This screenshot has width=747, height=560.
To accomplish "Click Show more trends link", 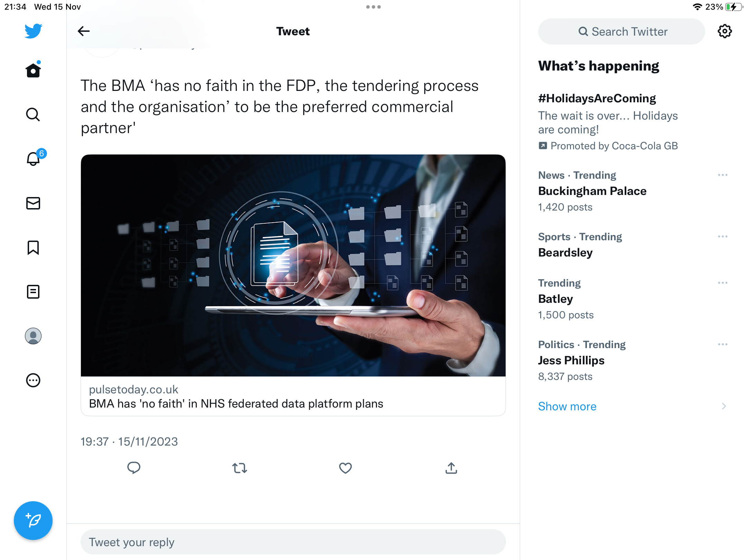I will coord(567,406).
